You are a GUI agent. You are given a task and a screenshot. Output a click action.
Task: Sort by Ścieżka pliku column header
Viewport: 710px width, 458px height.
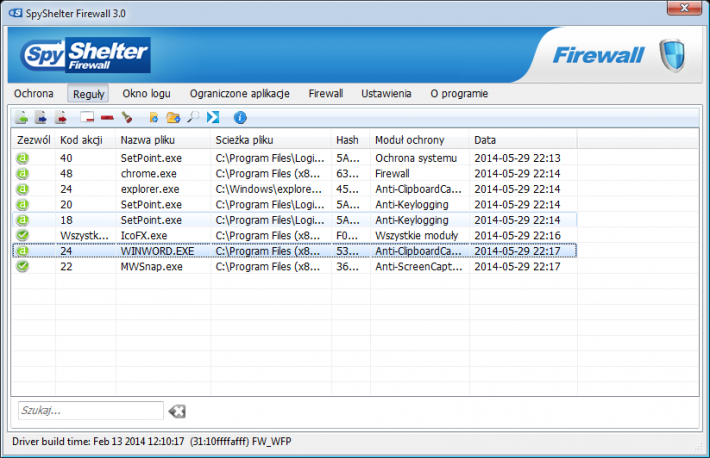coord(271,140)
